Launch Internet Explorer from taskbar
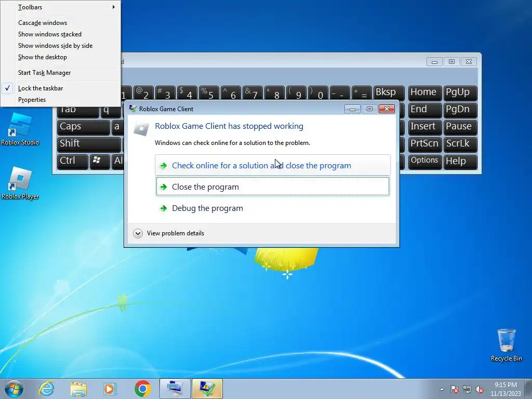 tap(46, 389)
